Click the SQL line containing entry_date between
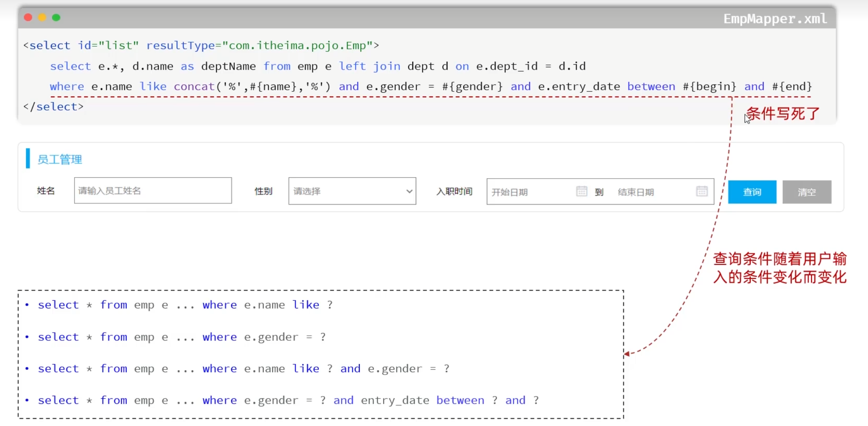Screen dimensions: 868x426 (x=288, y=400)
